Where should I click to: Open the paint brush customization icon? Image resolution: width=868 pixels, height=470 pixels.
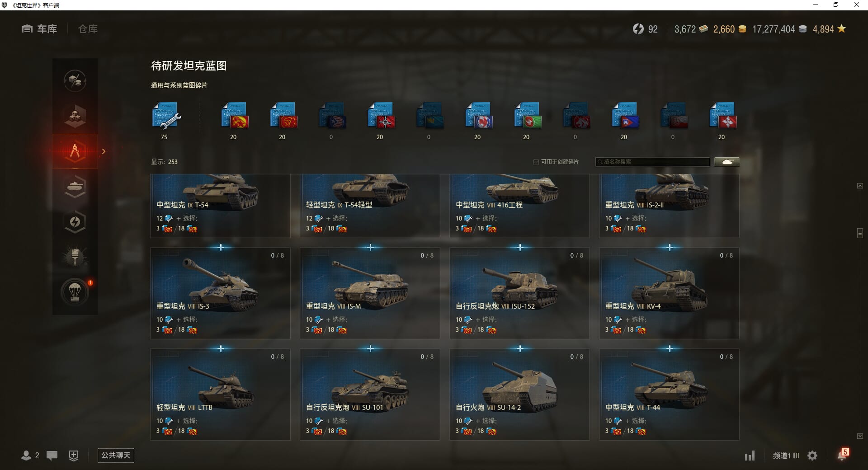pos(75,257)
